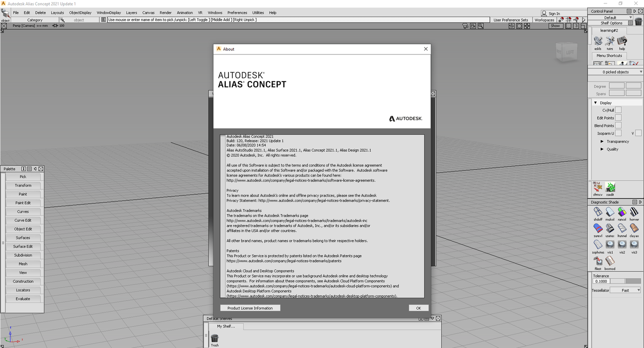The image size is (644, 348).
Task: Click the Show button in viewport
Action: coord(555,26)
